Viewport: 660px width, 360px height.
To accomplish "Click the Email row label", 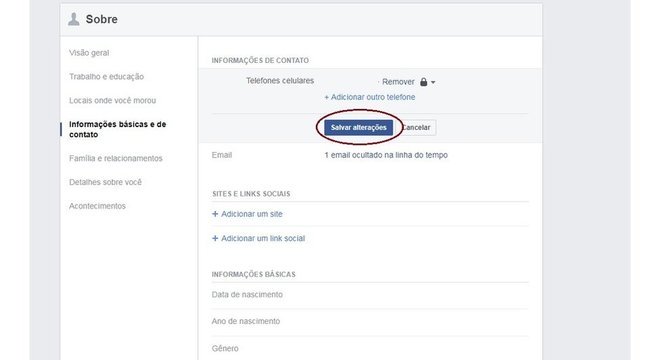I will pyautogui.click(x=222, y=155).
